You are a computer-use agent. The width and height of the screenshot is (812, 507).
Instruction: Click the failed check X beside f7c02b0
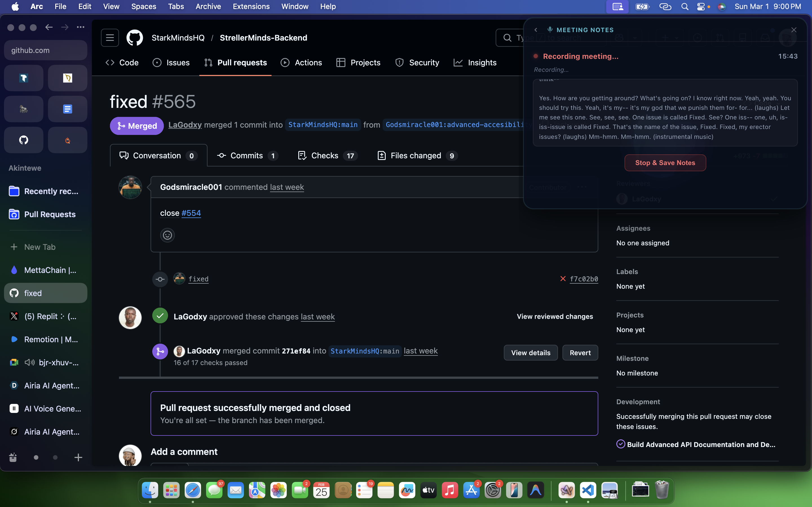[x=563, y=279]
